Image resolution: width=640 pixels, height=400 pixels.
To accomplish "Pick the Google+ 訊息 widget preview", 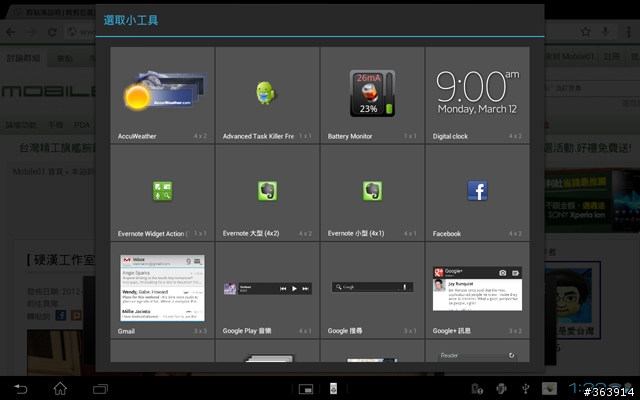I will pyautogui.click(x=477, y=289).
